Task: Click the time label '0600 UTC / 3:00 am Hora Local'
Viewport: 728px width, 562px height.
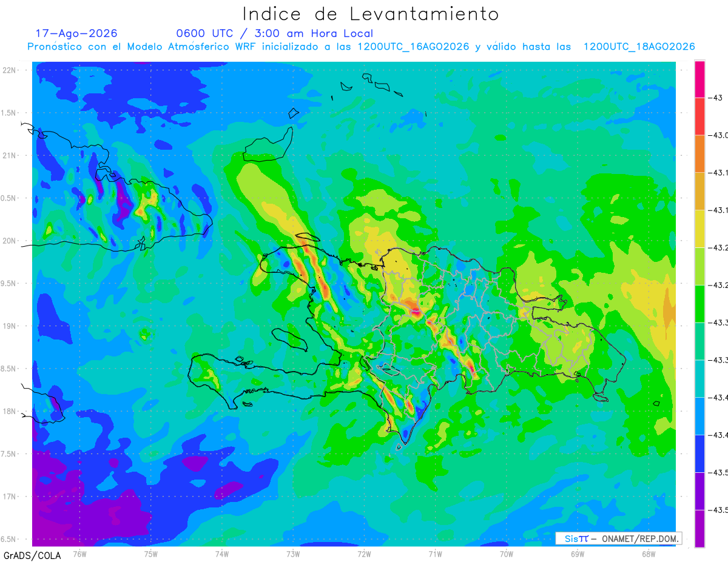Action: coord(275,33)
